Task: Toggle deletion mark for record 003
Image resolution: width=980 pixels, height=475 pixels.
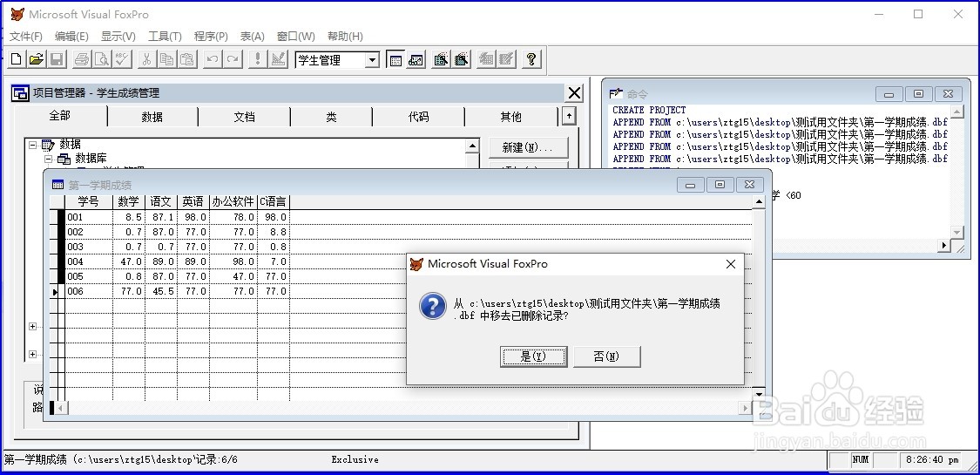Action: pos(61,247)
